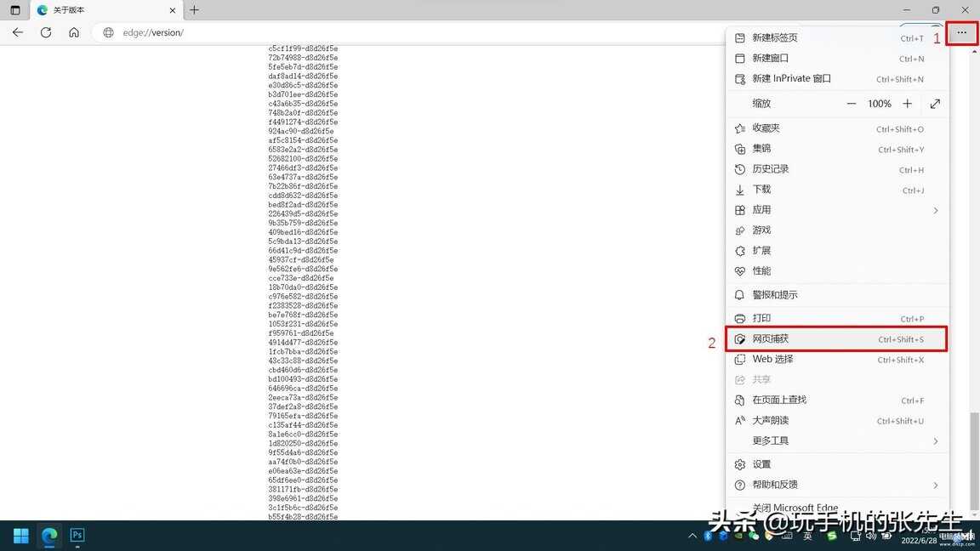The width and height of the screenshot is (980, 551).
Task: Open 设置 from the menu
Action: (x=761, y=464)
